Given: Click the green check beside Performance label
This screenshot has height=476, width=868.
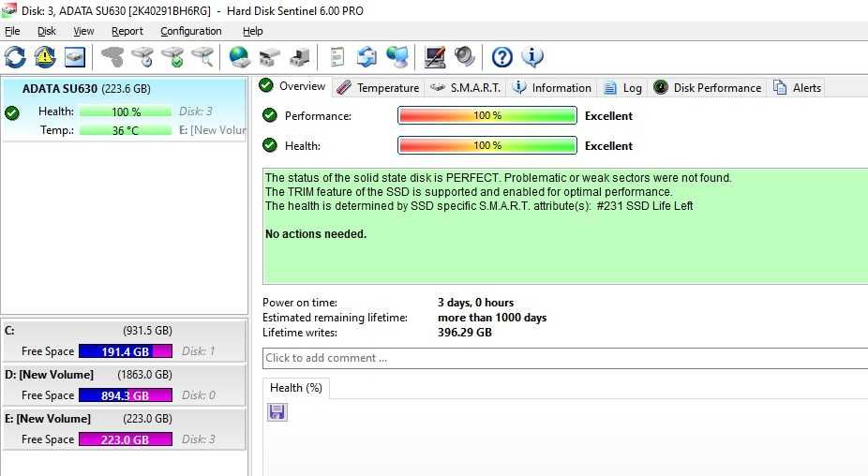Looking at the screenshot, I should click(x=270, y=115).
